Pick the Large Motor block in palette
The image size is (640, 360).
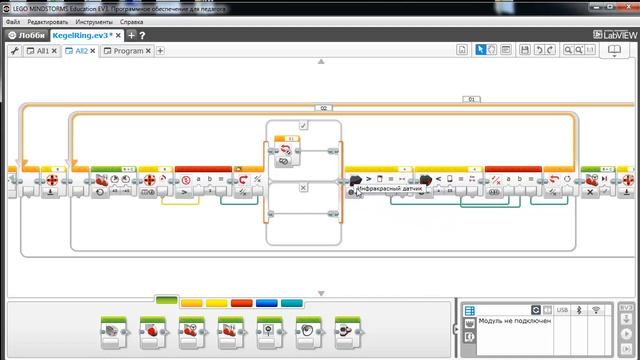pyautogui.click(x=153, y=333)
